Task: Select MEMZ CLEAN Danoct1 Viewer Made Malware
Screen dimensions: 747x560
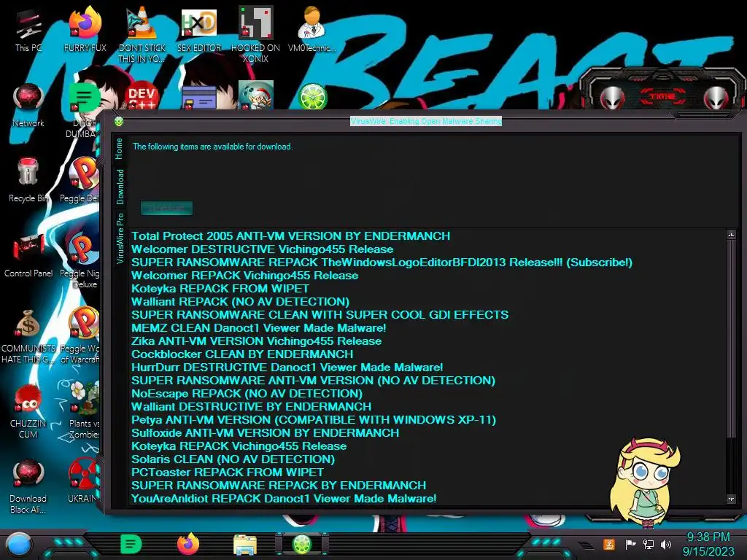Action: pyautogui.click(x=258, y=328)
